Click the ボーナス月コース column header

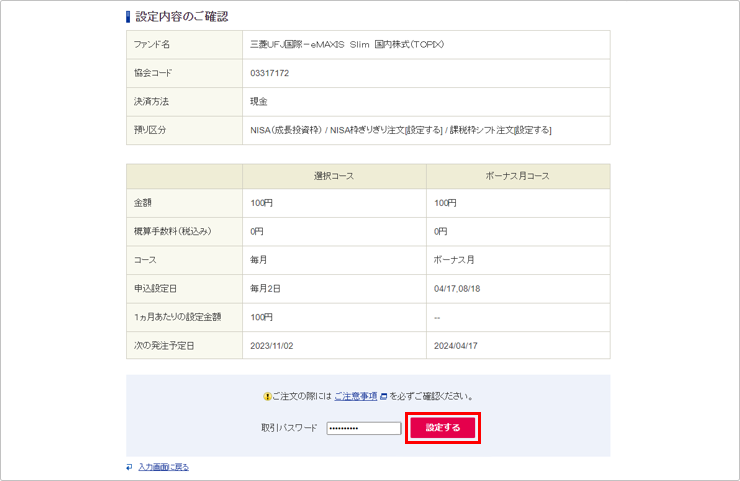517,176
